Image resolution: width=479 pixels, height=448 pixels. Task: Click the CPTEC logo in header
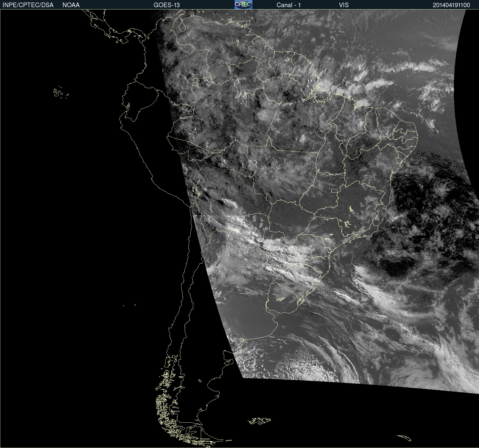[x=243, y=5]
